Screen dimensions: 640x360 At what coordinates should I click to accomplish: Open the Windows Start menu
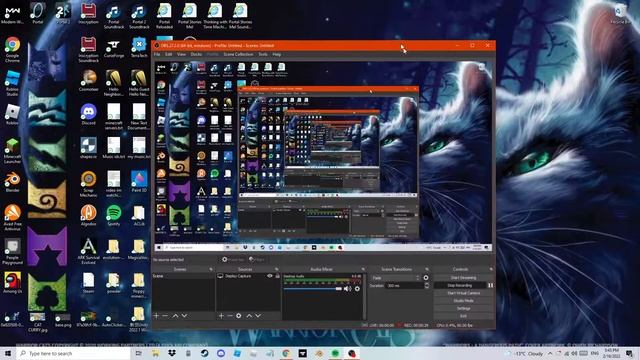[8, 353]
